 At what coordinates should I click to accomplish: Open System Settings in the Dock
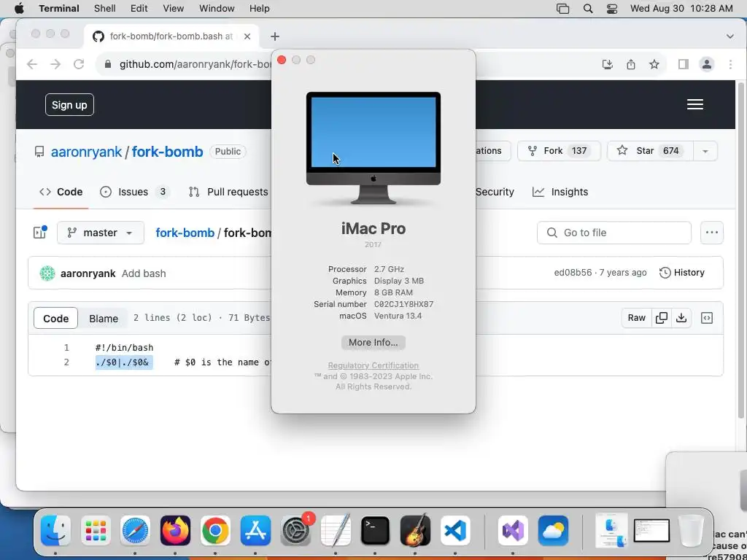(x=295, y=531)
